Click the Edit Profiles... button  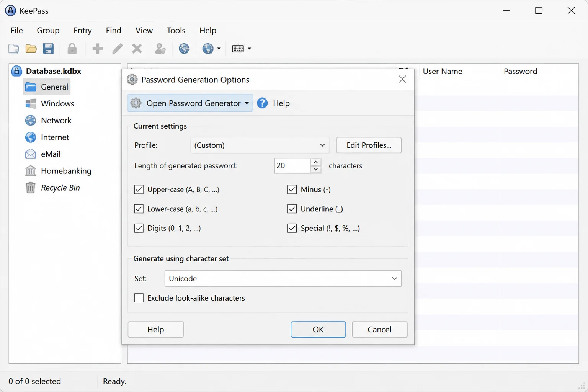(369, 145)
